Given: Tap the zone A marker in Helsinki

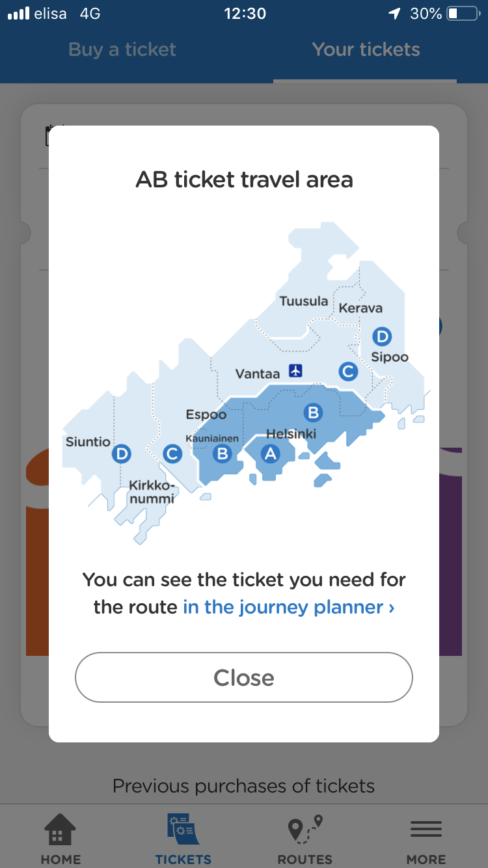Looking at the screenshot, I should point(271,454).
